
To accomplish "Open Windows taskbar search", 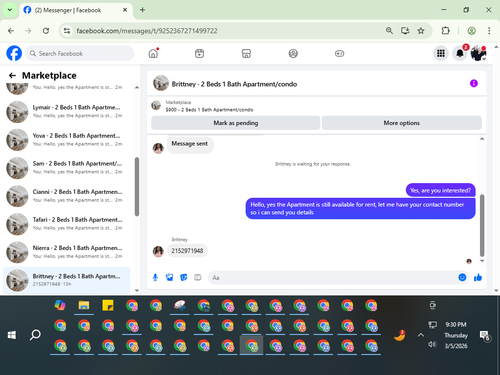I will [x=35, y=335].
